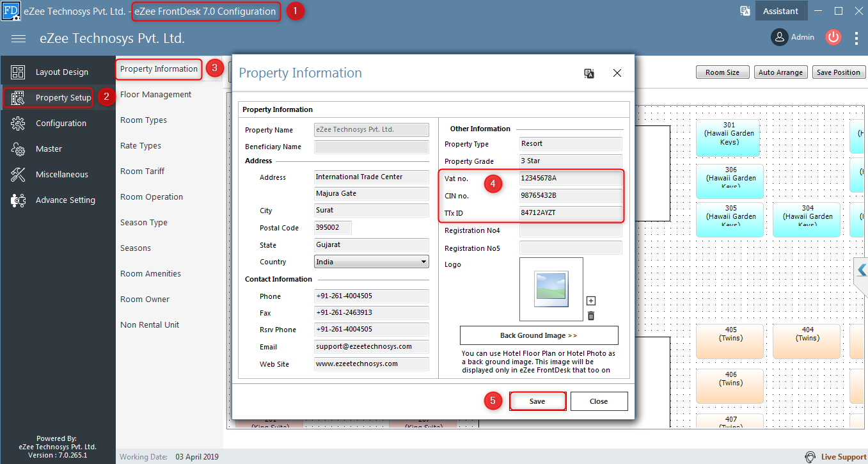The image size is (868, 464).
Task: Go to Rate Types
Action: pyautogui.click(x=141, y=146)
